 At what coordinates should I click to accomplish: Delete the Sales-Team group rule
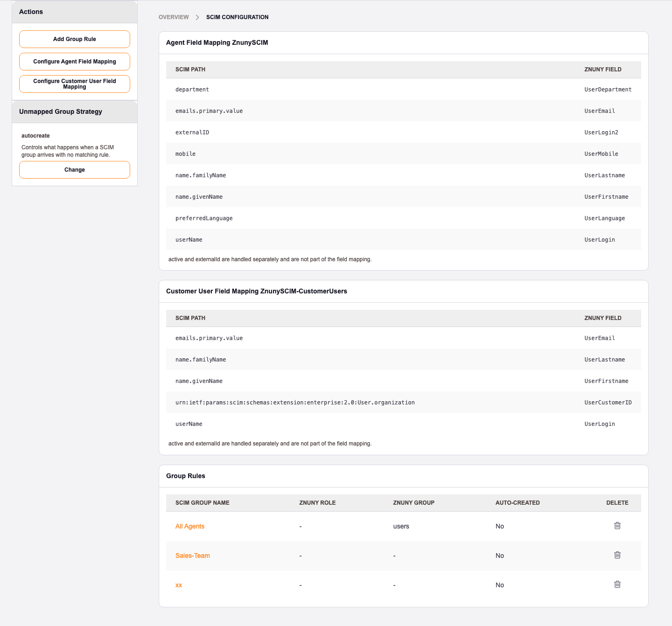(x=617, y=555)
